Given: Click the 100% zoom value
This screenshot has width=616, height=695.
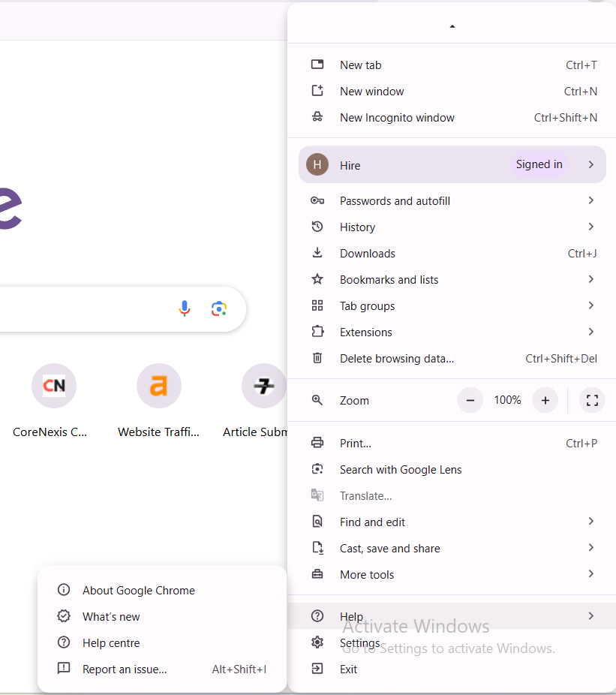Looking at the screenshot, I should [x=507, y=400].
